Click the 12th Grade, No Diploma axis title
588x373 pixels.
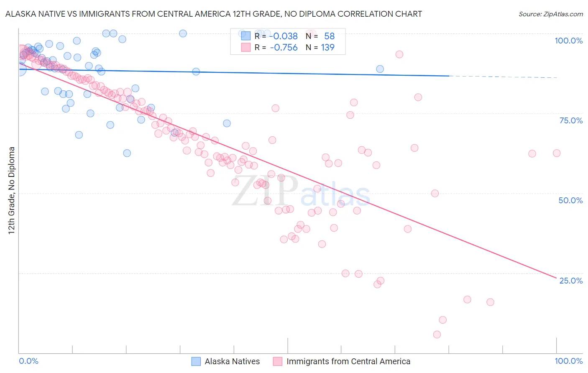click(12, 190)
